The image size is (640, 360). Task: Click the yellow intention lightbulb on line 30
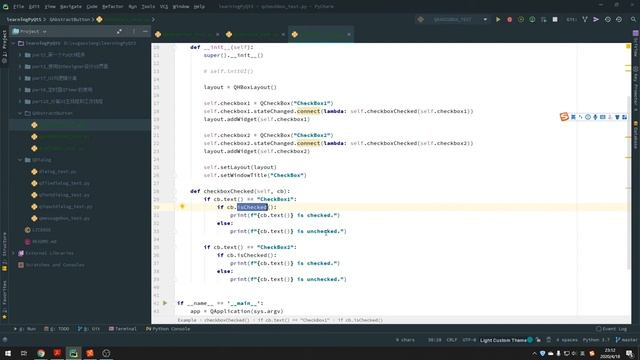(182, 207)
